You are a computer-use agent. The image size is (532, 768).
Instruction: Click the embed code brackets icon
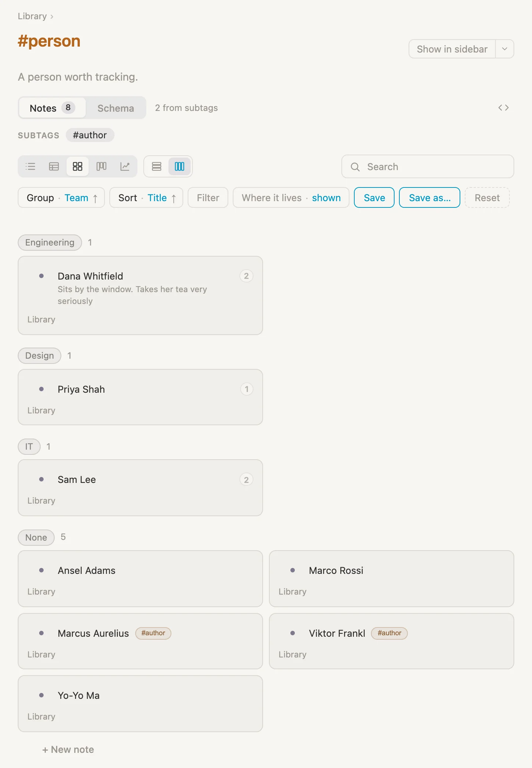pyautogui.click(x=504, y=108)
